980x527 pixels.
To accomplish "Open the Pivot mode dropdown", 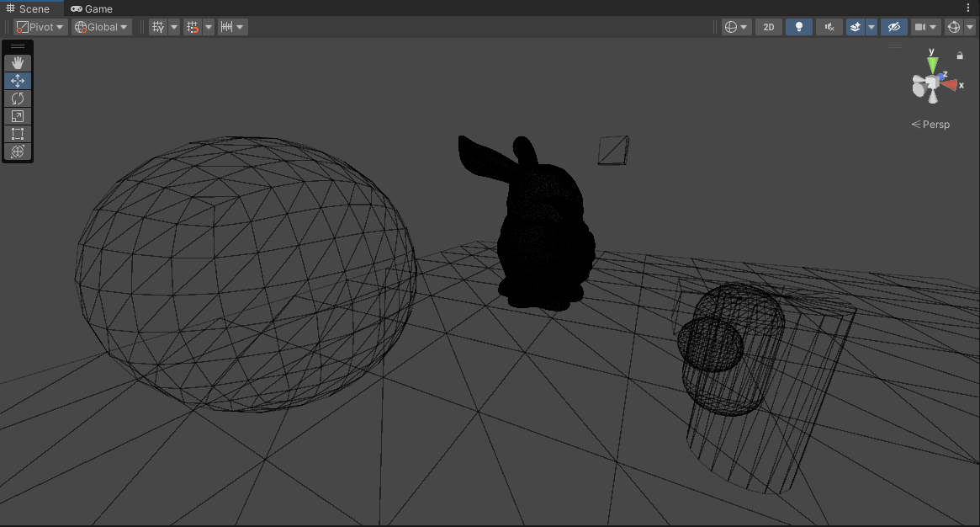I will tap(38, 26).
